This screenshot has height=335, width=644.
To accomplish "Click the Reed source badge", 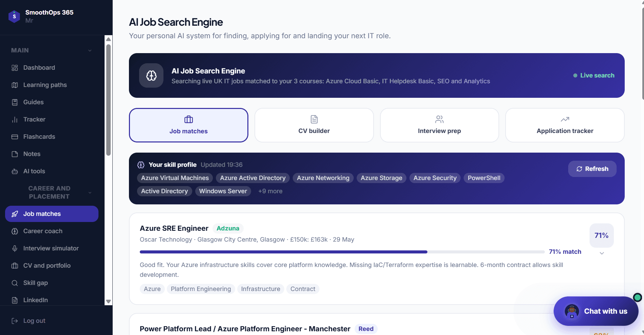I will [x=366, y=329].
